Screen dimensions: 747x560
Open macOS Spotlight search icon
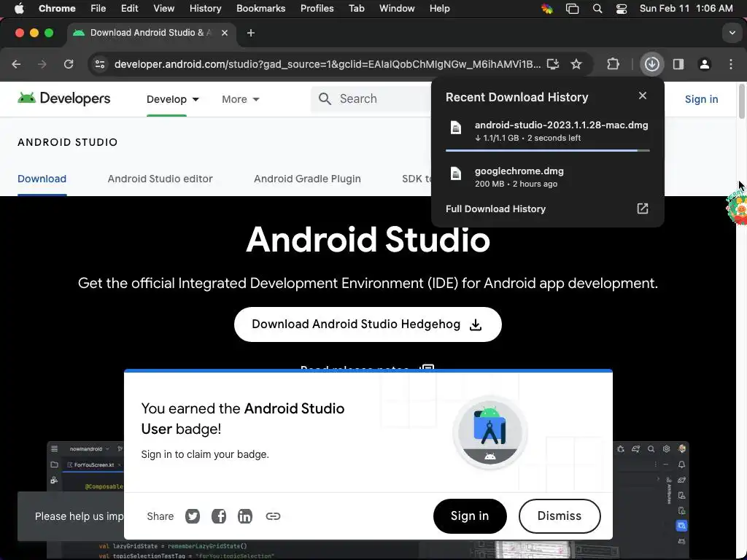[597, 9]
